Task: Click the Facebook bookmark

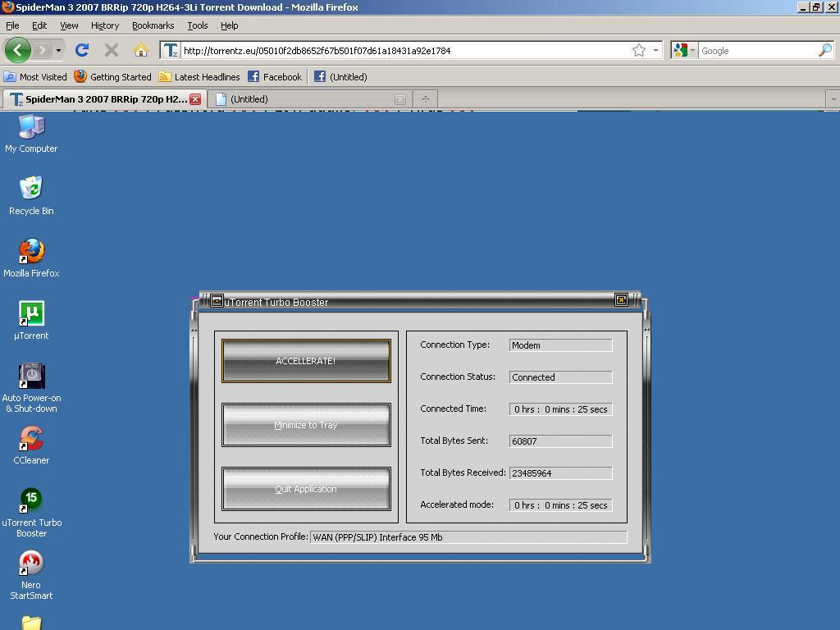Action: [275, 76]
